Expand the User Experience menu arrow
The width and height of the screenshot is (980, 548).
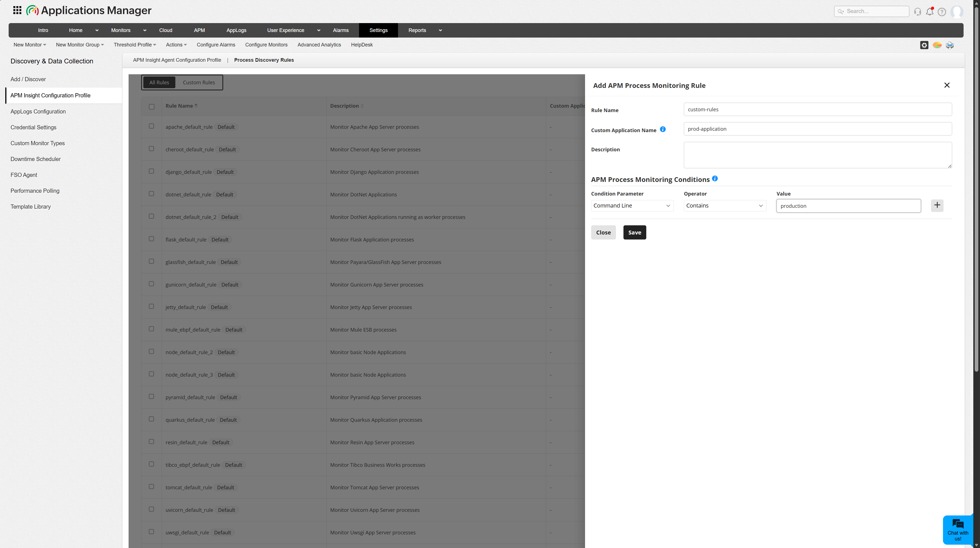coord(318,30)
